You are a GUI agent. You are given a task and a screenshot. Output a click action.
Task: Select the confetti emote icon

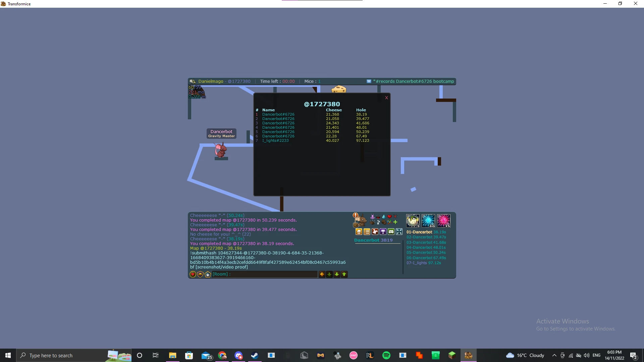click(x=389, y=222)
